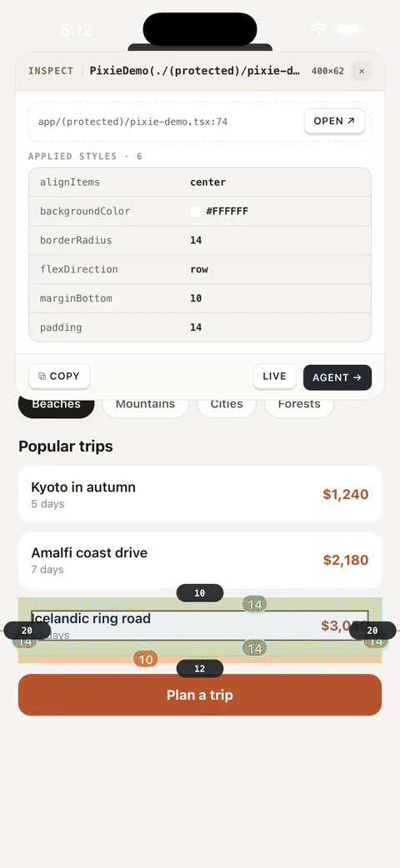Click the alignItems style row

pos(200,182)
